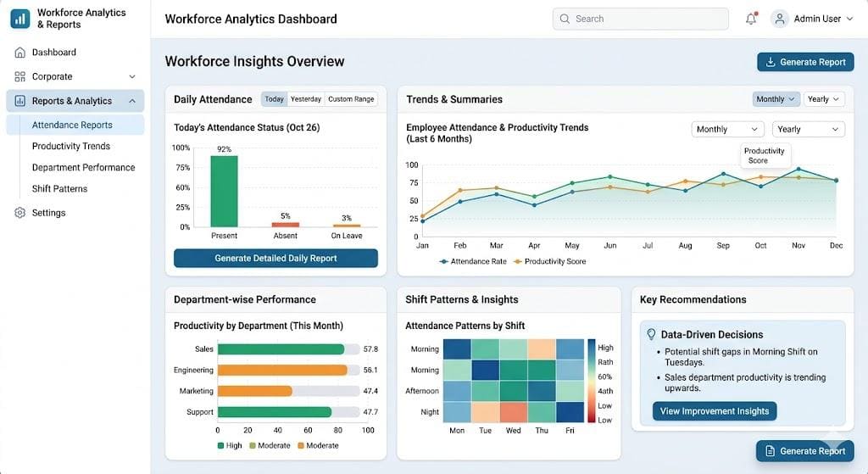The width and height of the screenshot is (868, 474).
Task: Select the Custom Range tab
Action: point(351,99)
